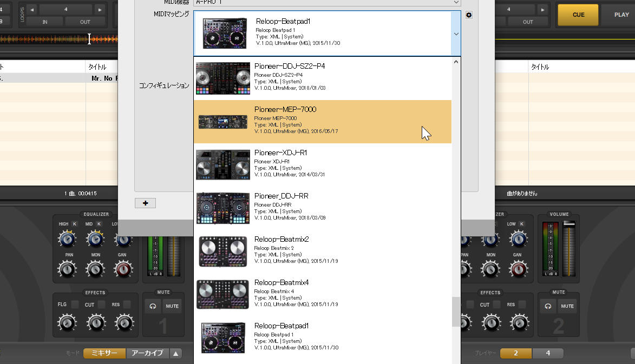Click the plus add button in dialog
Image resolution: width=635 pixels, height=364 pixels.
pos(145,203)
